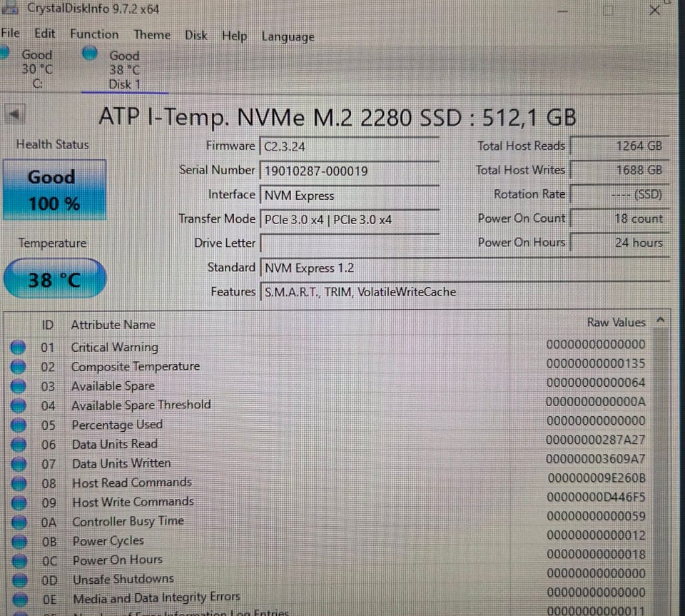Select the Data Units Written row
Viewport: 685px width, 616px height.
330,463
